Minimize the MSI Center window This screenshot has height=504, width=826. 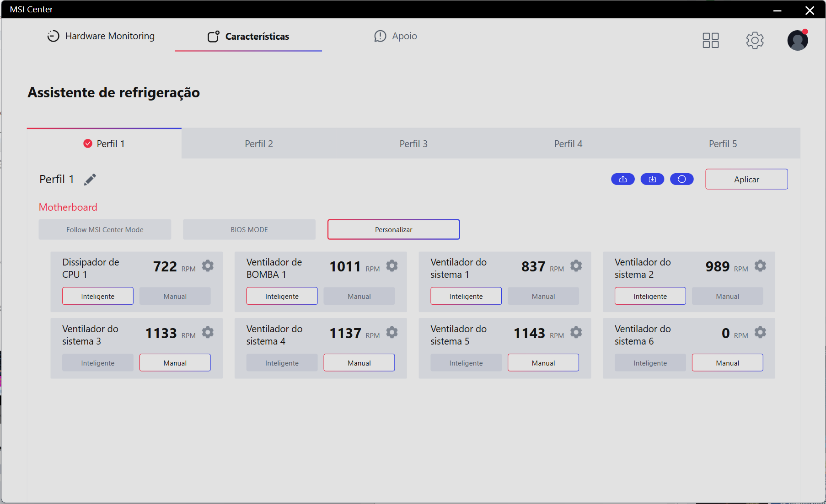tap(777, 10)
